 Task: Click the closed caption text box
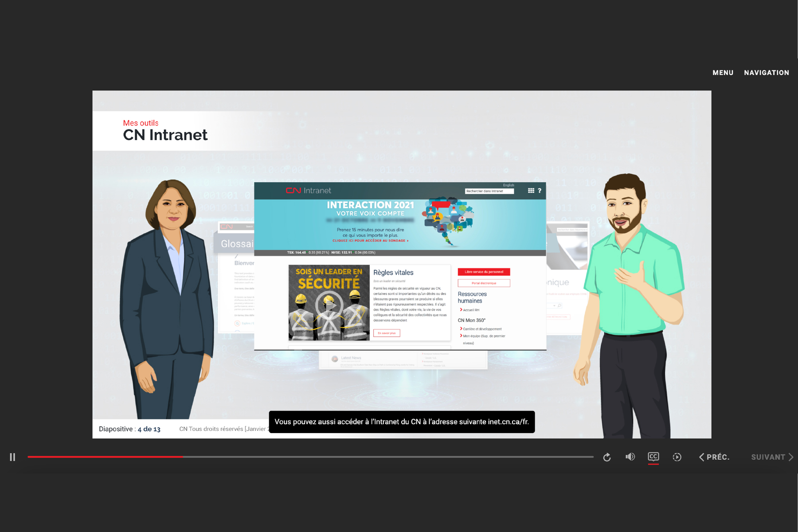(402, 422)
